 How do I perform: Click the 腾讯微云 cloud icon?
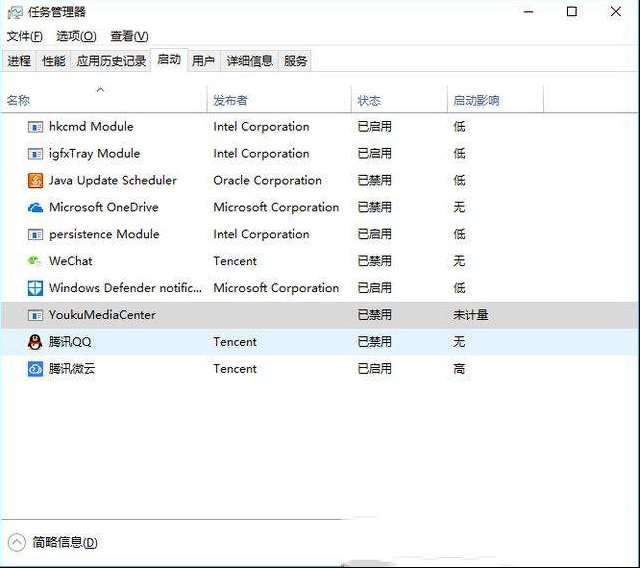coord(35,369)
